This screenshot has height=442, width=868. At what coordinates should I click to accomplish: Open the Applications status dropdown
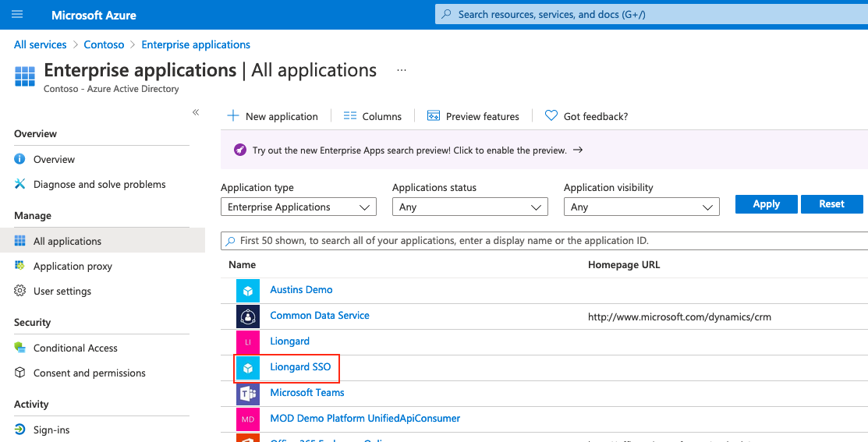(x=470, y=207)
